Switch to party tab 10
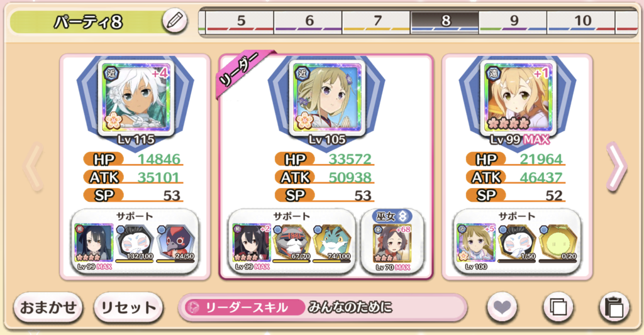 [581, 21]
